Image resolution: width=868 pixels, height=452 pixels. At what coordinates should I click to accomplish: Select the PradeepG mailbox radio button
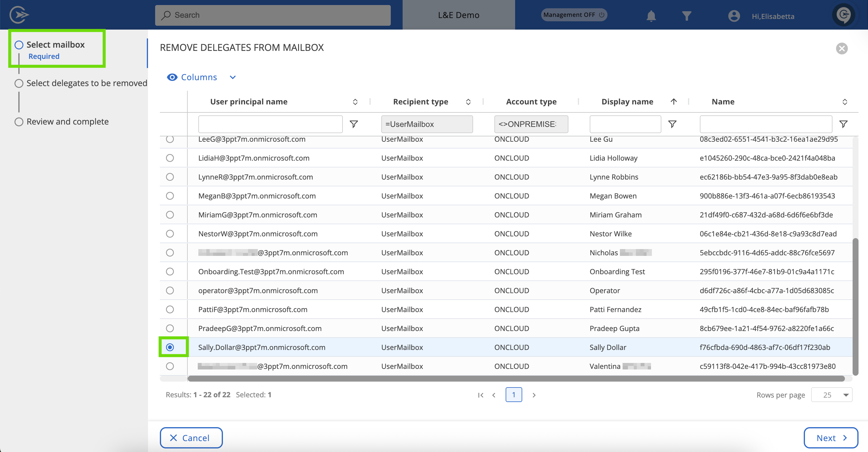(x=170, y=328)
